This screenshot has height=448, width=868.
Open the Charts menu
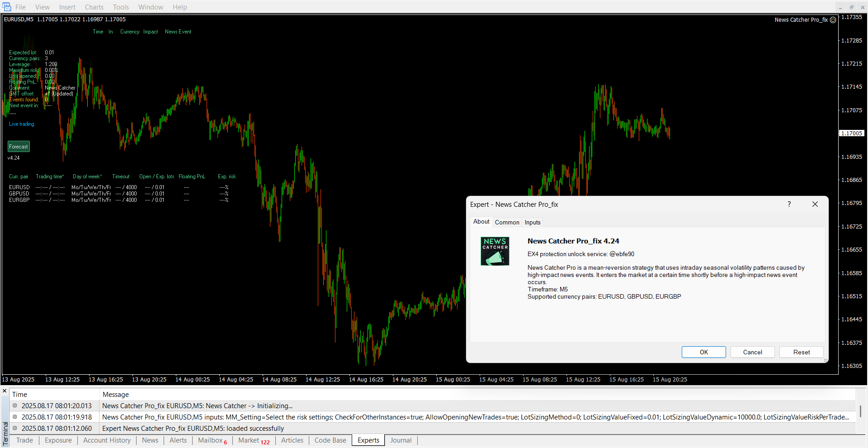(x=94, y=7)
